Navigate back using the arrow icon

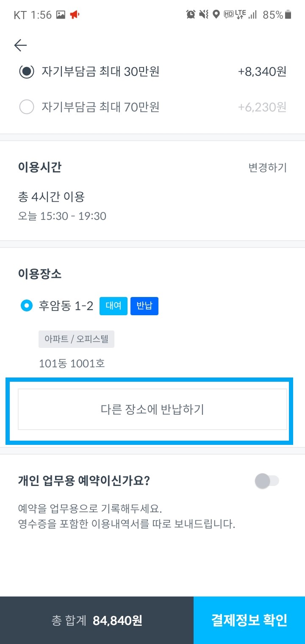[x=20, y=45]
